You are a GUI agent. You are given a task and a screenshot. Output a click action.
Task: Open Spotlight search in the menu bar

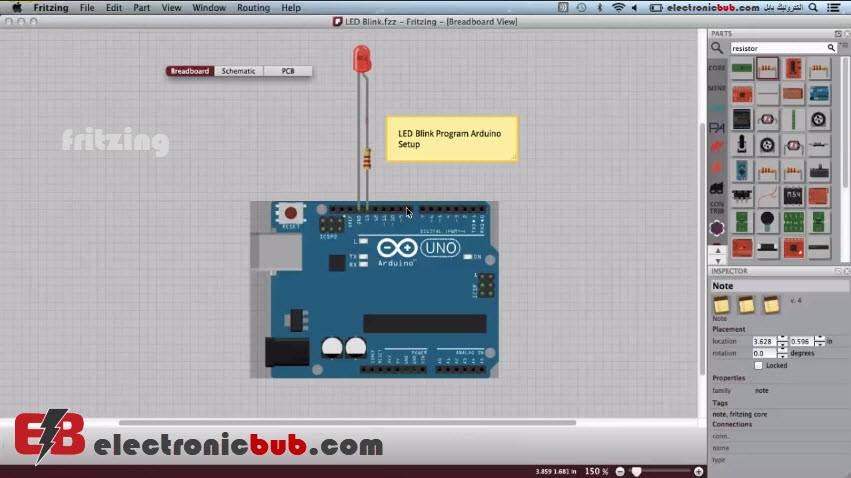coord(813,8)
